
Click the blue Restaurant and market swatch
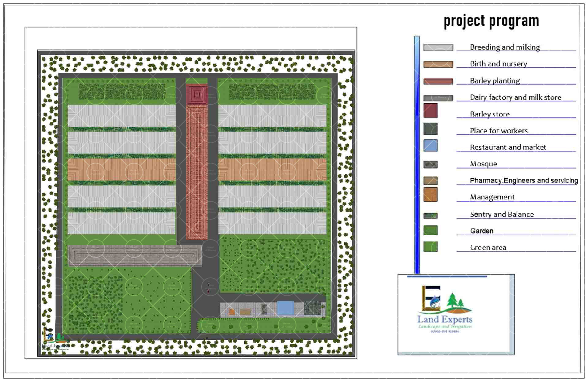430,146
